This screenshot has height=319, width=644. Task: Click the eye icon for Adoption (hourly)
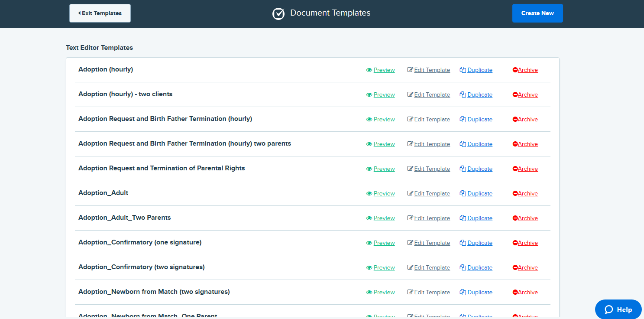point(369,70)
